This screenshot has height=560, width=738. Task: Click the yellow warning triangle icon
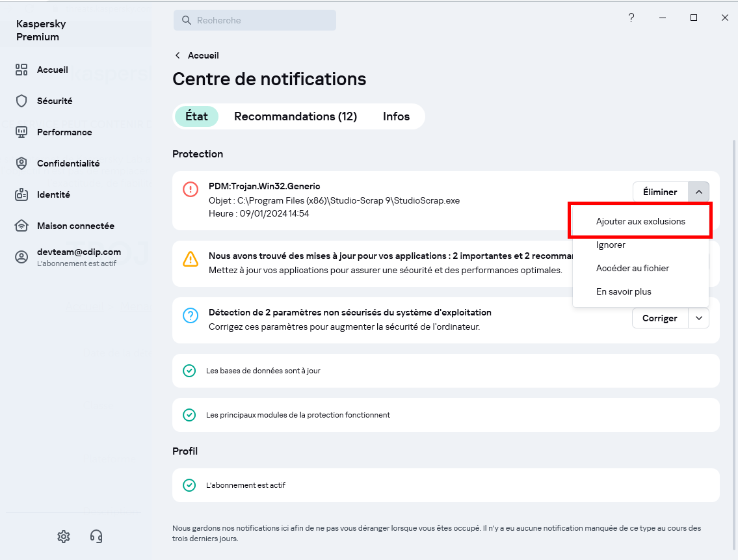[x=191, y=259]
